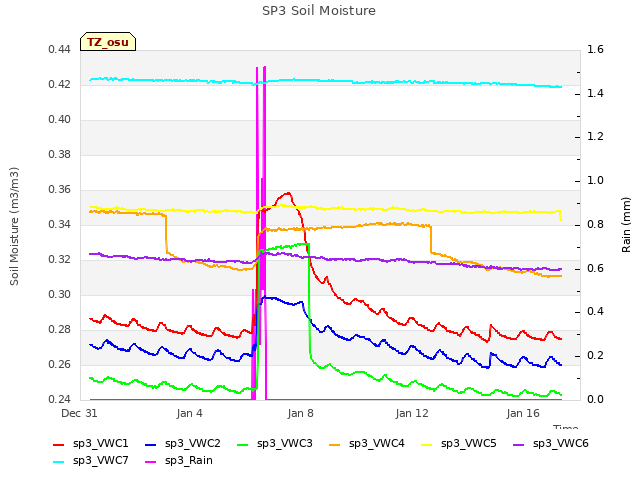Click the green sp3_VWC3 legend swatch
640x480 pixels.
tap(243, 444)
